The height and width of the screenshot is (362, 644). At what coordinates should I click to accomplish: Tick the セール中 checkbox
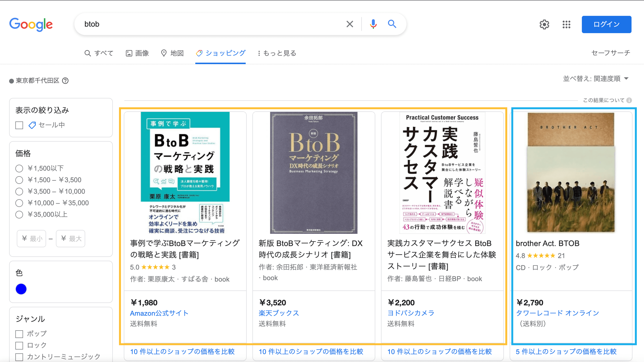[x=19, y=125]
